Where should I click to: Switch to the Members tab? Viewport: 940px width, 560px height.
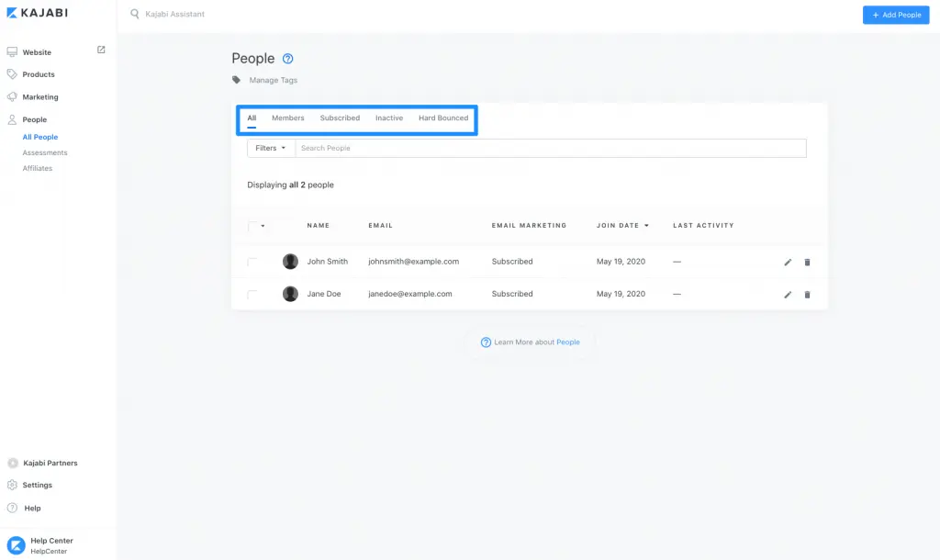coord(287,118)
